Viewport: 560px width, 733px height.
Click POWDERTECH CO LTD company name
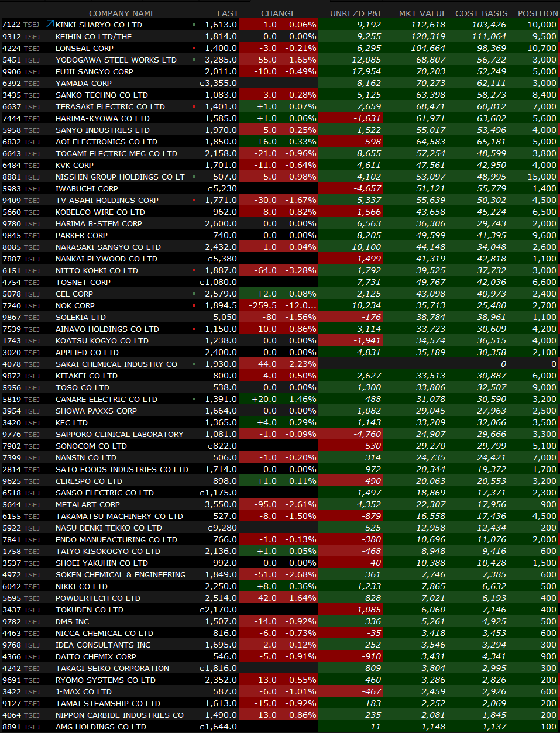[98, 598]
